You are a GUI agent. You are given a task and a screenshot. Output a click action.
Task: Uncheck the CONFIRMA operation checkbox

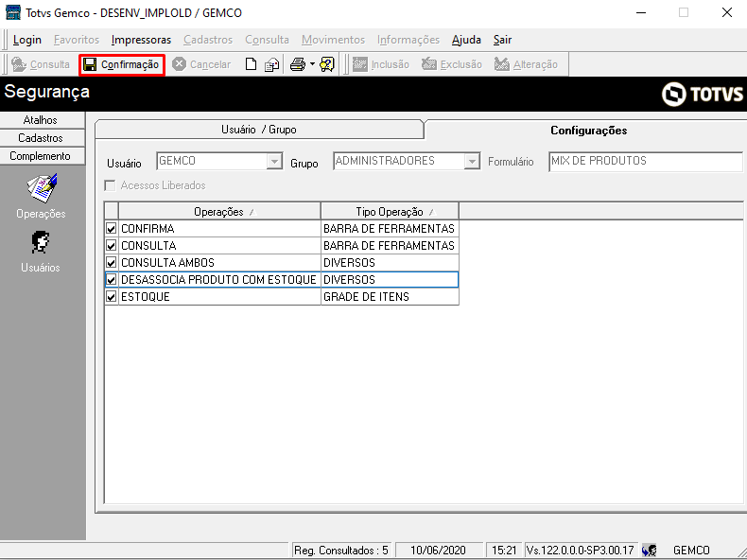coord(112,229)
